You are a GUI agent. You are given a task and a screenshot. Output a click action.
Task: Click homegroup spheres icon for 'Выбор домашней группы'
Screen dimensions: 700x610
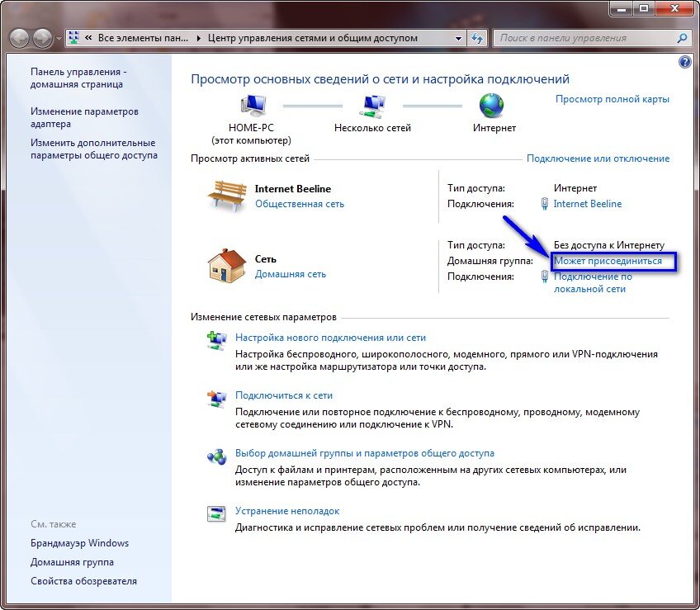coord(217,456)
